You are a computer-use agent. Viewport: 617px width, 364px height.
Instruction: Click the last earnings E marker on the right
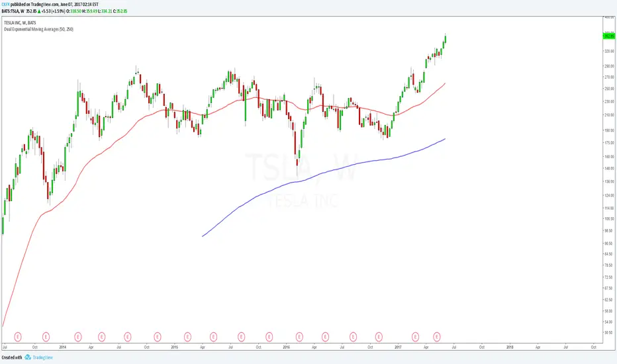pyautogui.click(x=437, y=336)
